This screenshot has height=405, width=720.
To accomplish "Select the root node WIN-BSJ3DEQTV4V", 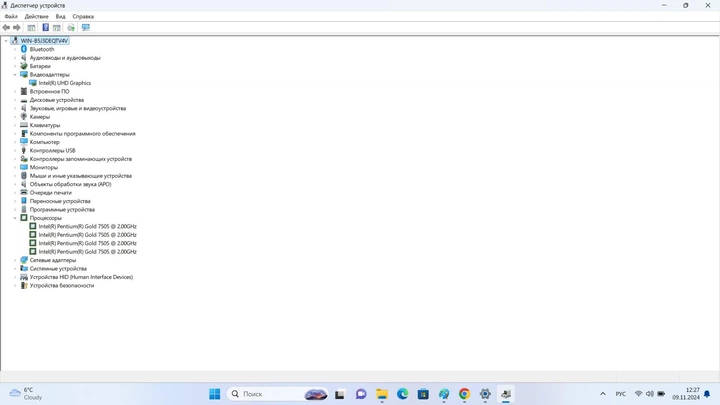I will pos(44,41).
